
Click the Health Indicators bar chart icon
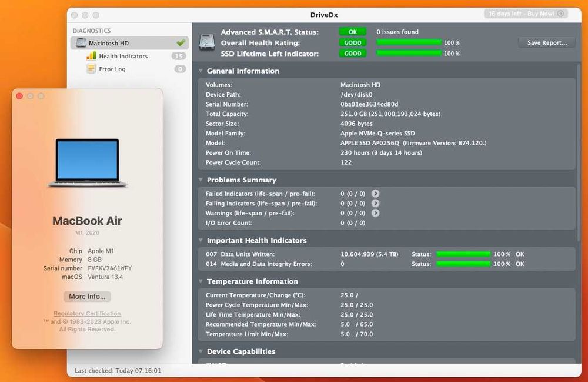pyautogui.click(x=91, y=56)
